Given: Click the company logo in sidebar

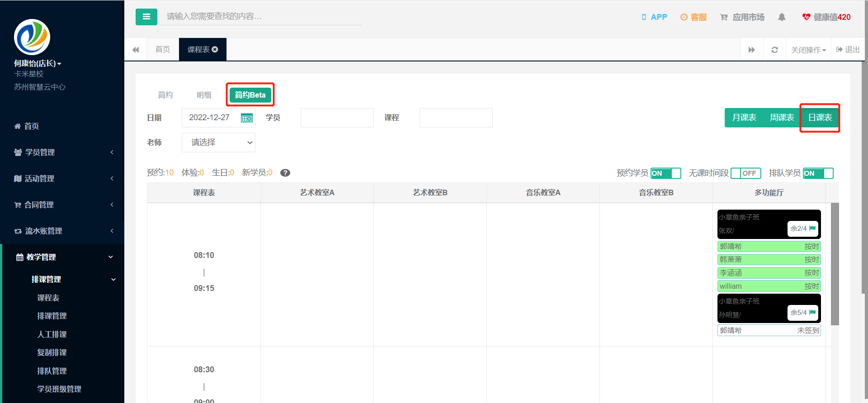Looking at the screenshot, I should [32, 37].
